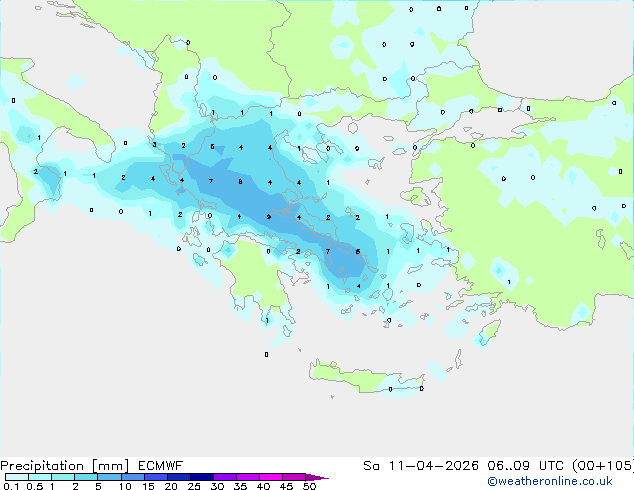Click the 'Precipitation [mm]' title text

(65, 466)
